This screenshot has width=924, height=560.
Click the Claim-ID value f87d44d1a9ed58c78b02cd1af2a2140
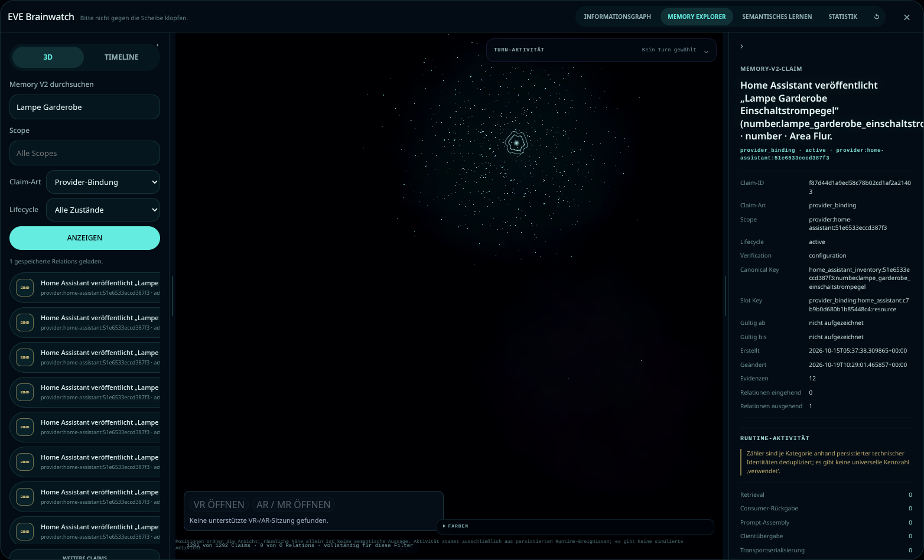860,187
